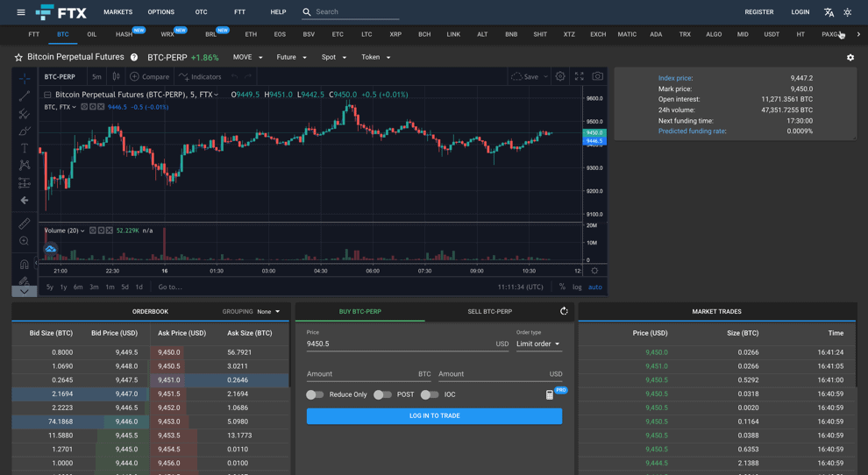
Task: Click the Compare button
Action: pyautogui.click(x=150, y=76)
